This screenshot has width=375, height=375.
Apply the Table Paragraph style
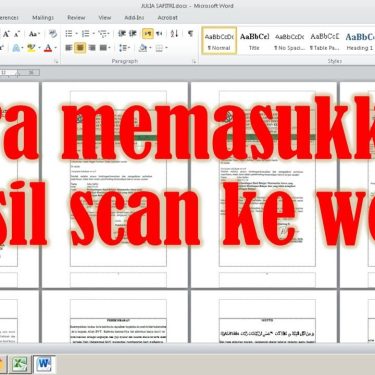click(324, 41)
